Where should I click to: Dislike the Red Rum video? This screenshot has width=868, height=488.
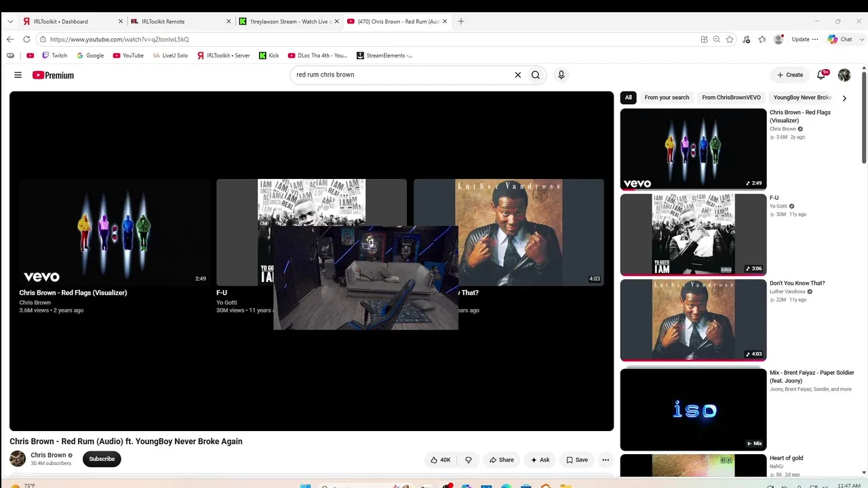point(468,460)
